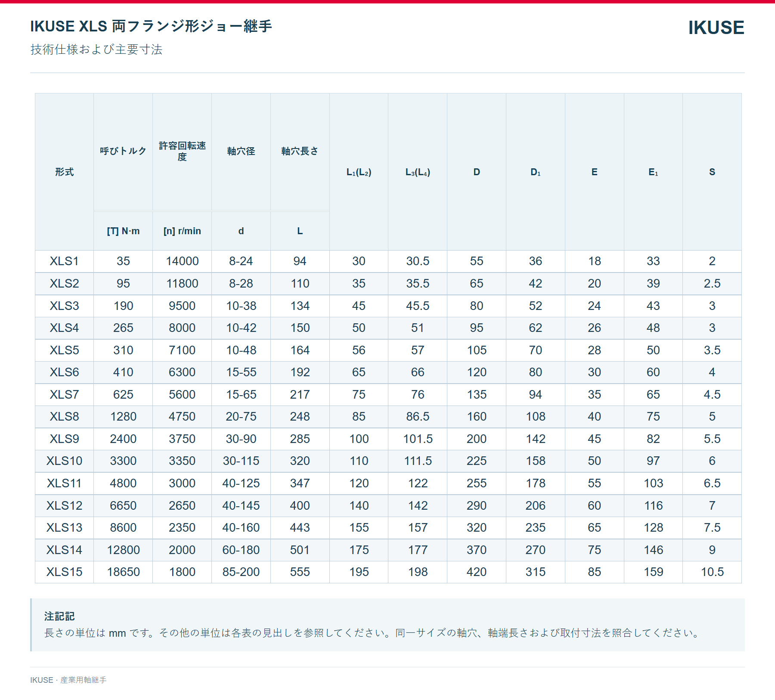
Task: Click the '許容回転速度' column header
Action: pyautogui.click(x=182, y=151)
